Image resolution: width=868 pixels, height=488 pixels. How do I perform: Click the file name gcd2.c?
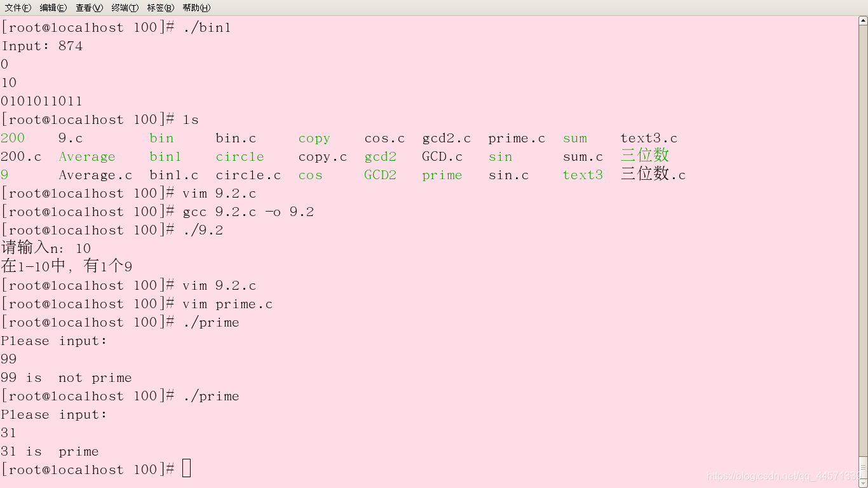tap(447, 139)
